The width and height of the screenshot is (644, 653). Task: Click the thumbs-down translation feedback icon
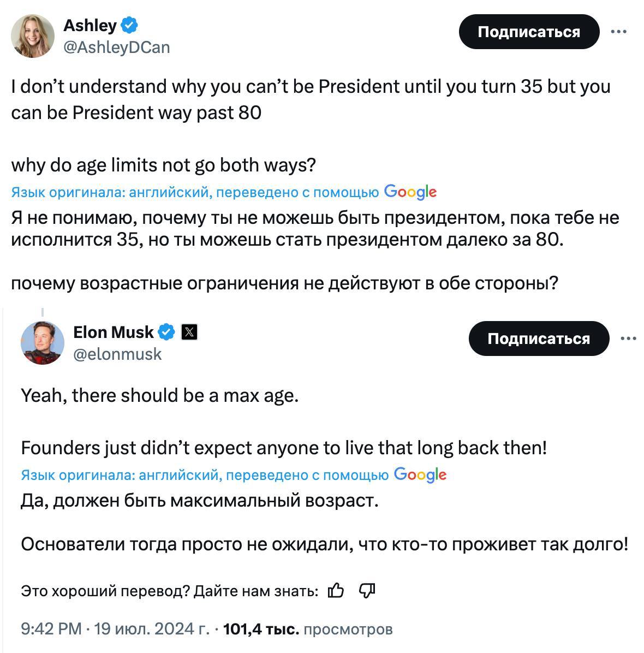click(367, 590)
